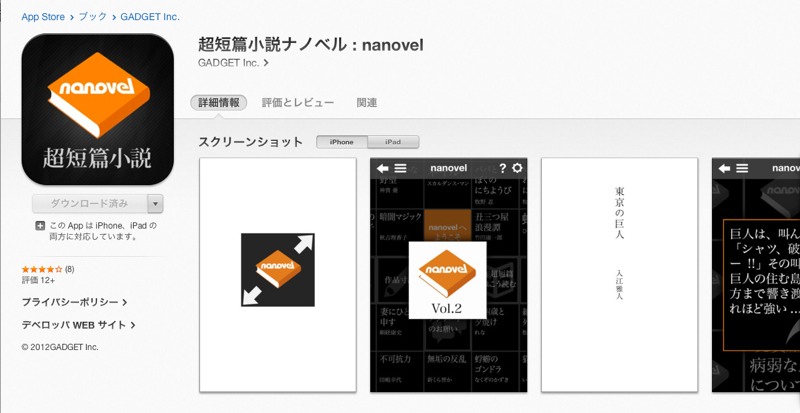Click the ダウンロード済み button
Viewport: 800px width, 413px height.
90,203
